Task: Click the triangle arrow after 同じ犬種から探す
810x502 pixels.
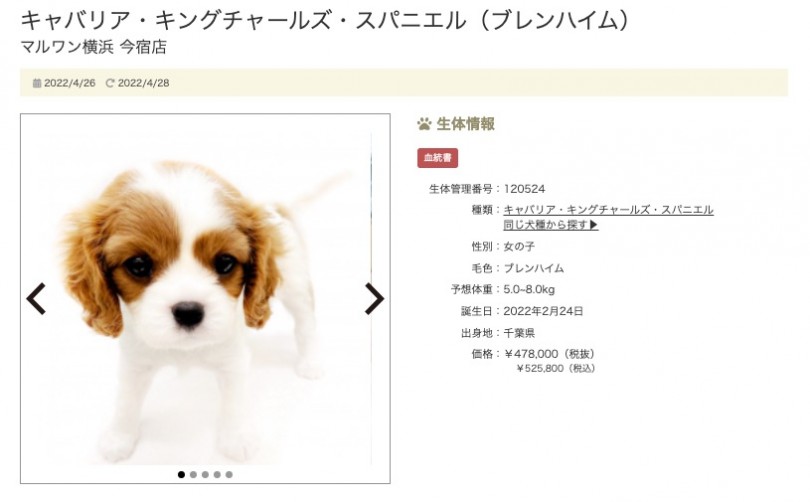Action: point(594,225)
